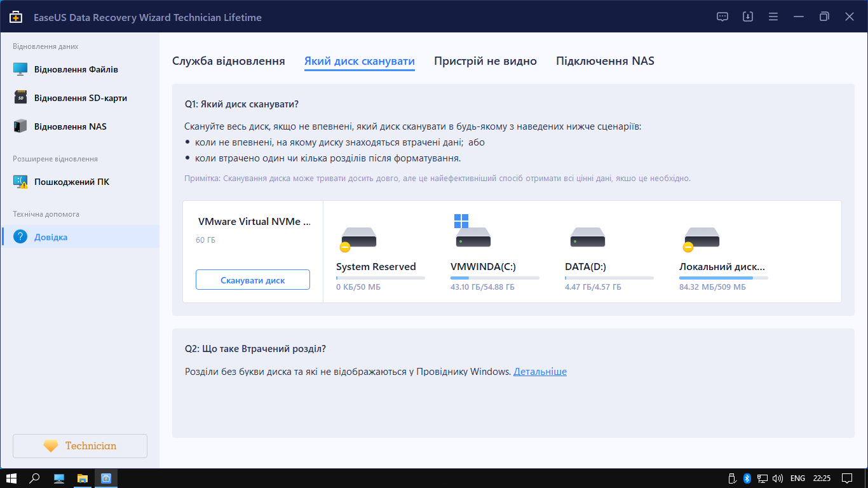This screenshot has height=488, width=868.
Task: Click DATA(D:) usage bar
Action: pos(609,278)
